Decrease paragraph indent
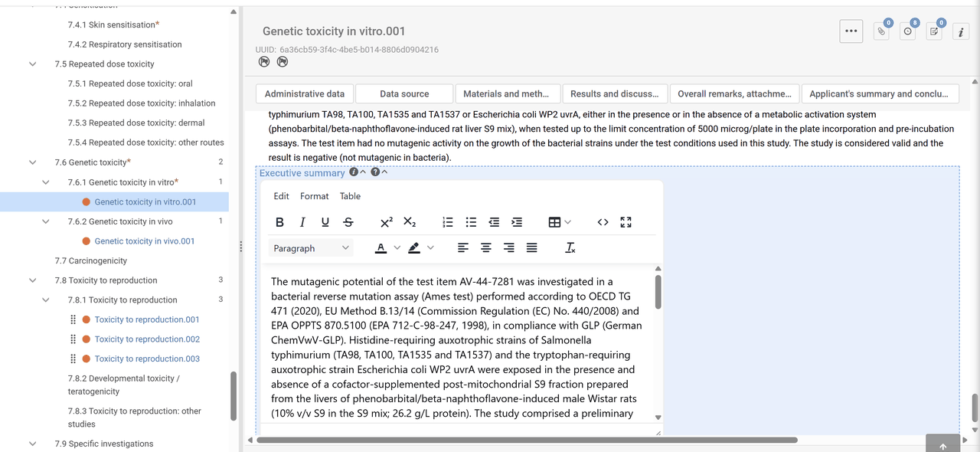The height and width of the screenshot is (452, 980). click(x=494, y=222)
